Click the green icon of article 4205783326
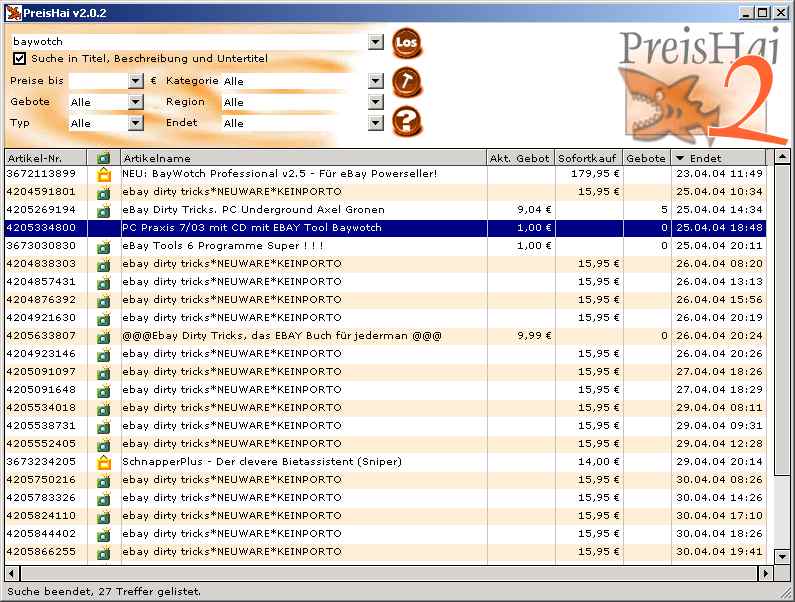This screenshot has width=795, height=602. [x=104, y=498]
